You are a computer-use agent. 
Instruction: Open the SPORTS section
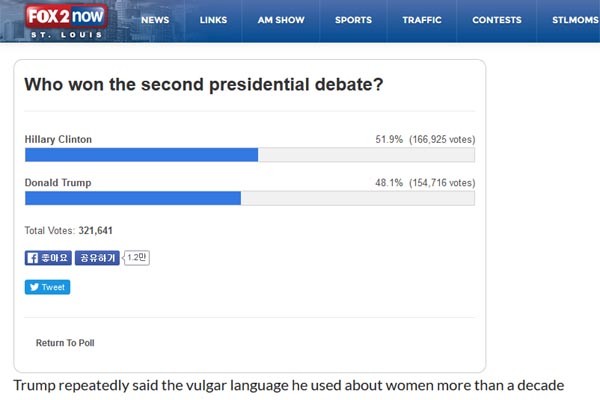pos(353,20)
